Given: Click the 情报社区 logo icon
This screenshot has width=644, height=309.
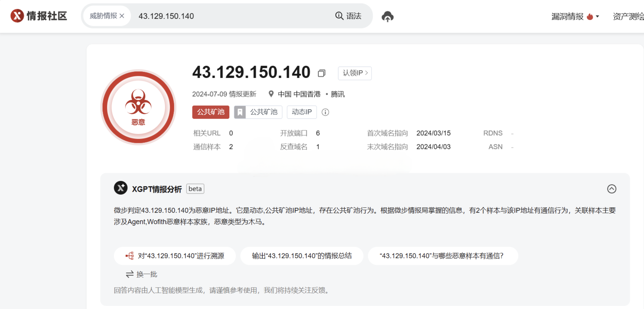Looking at the screenshot, I should point(17,16).
